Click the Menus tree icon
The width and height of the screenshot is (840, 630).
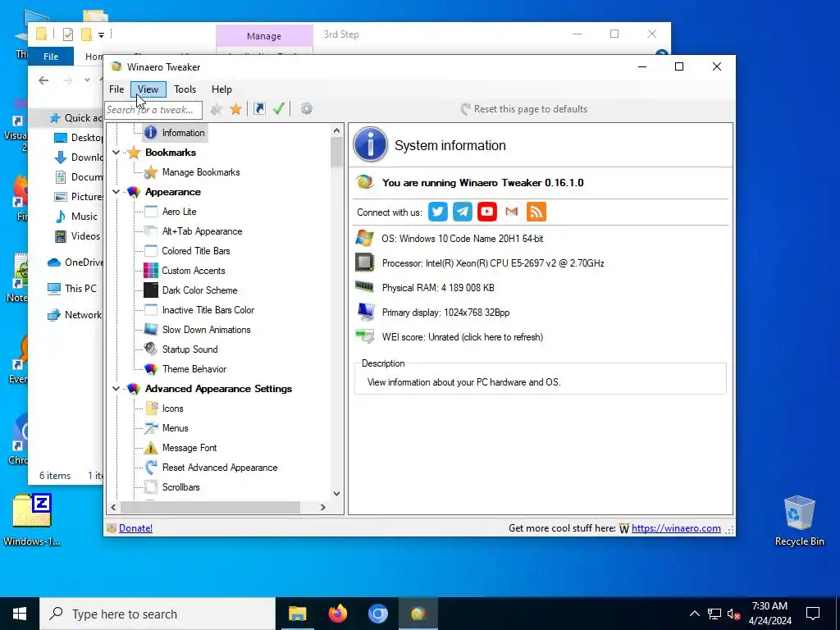pyautogui.click(x=151, y=428)
